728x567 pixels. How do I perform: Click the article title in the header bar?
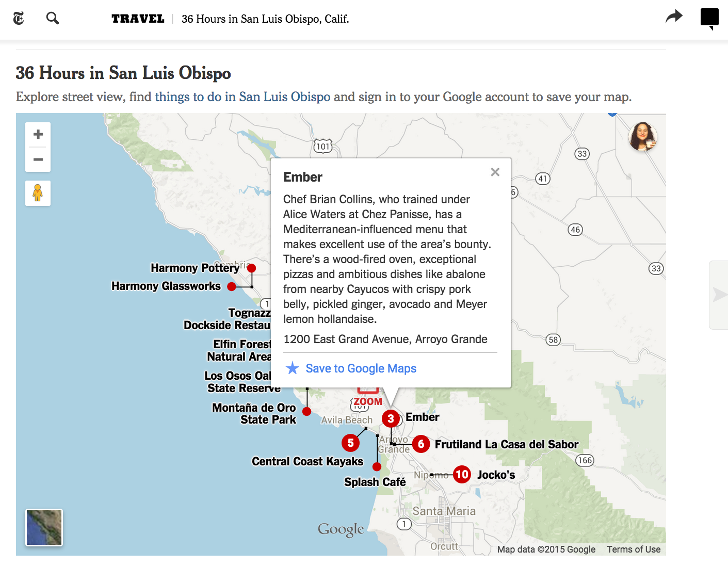coord(265,19)
